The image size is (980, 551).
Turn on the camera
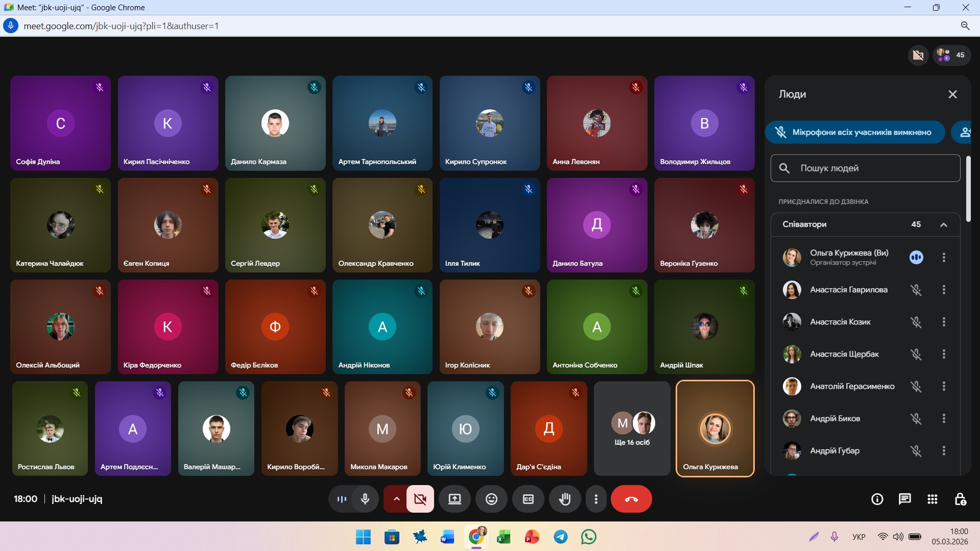pos(420,499)
